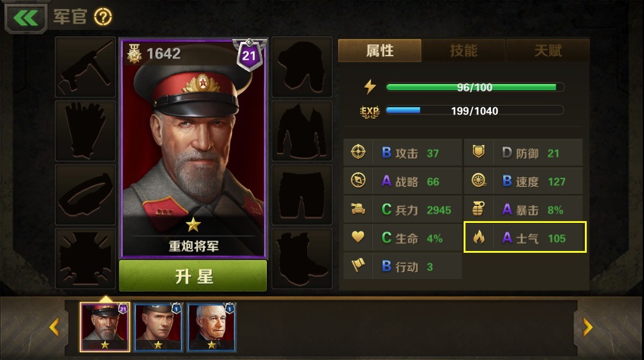Viewport: 644px width, 360px height.
Task: Select the 士气 105 attribute row
Action: coord(525,238)
